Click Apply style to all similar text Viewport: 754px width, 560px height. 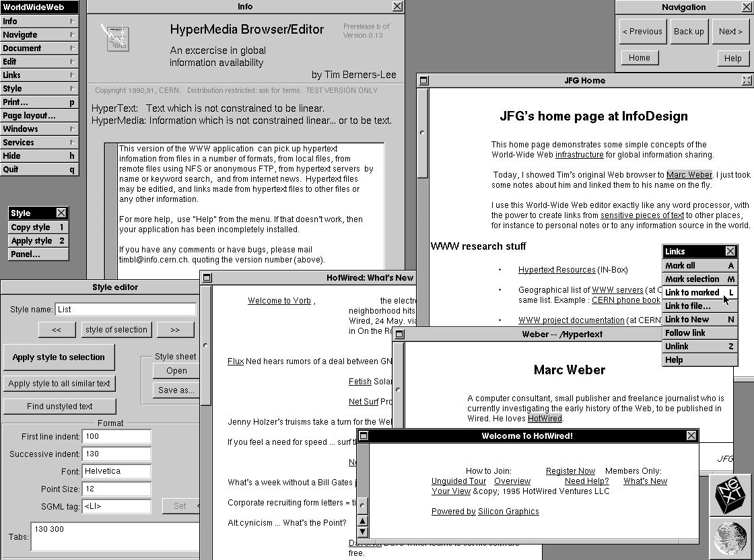[x=59, y=383]
